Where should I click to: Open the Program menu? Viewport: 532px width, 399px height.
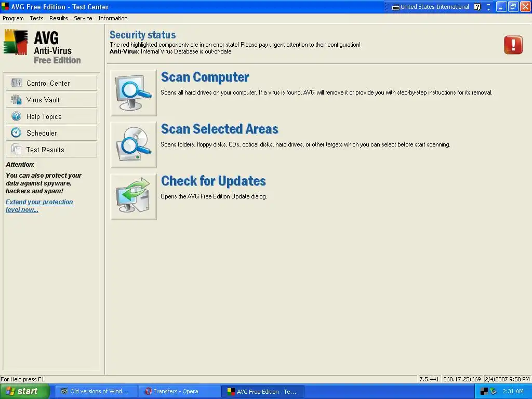(13, 18)
